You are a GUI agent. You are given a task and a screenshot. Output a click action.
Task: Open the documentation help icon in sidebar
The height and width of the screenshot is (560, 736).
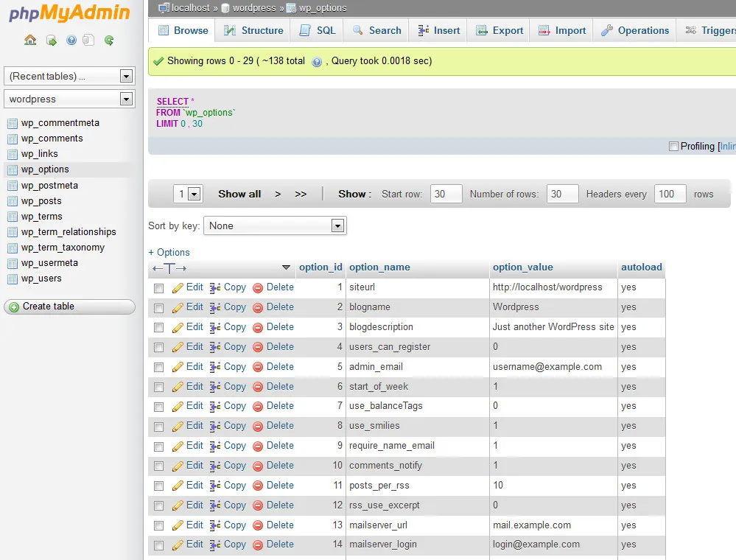71,40
